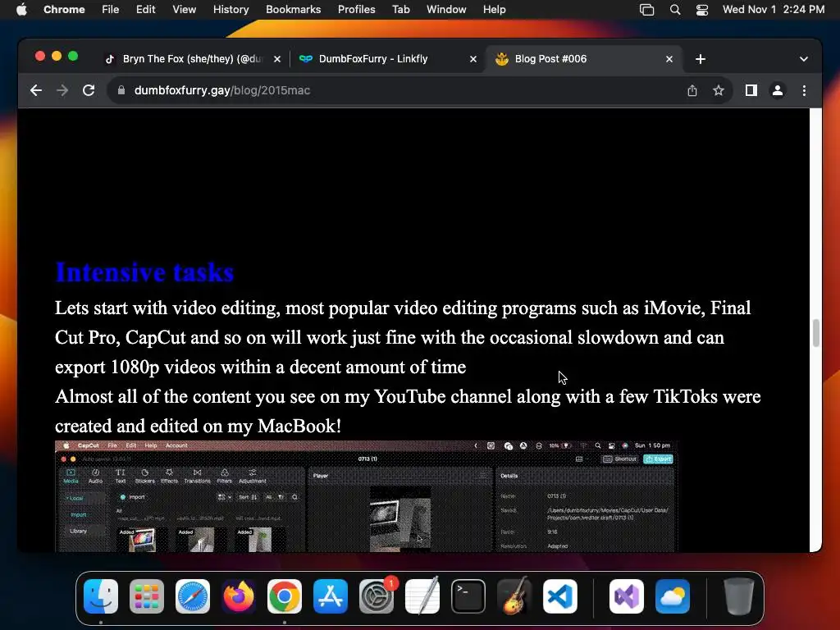The height and width of the screenshot is (630, 840).
Task: Click the CapCut screenshot image
Action: click(x=367, y=496)
